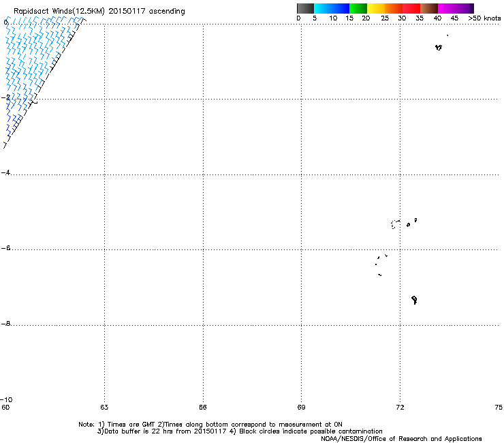The image size is (504, 443).
Task: Click the latitude label '-4'
Action: (5, 172)
